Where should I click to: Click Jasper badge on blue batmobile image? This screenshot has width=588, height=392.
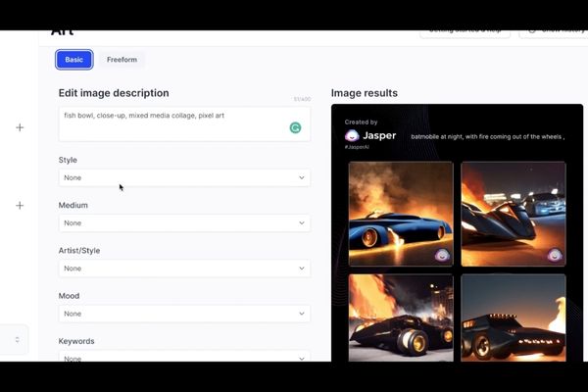point(442,255)
